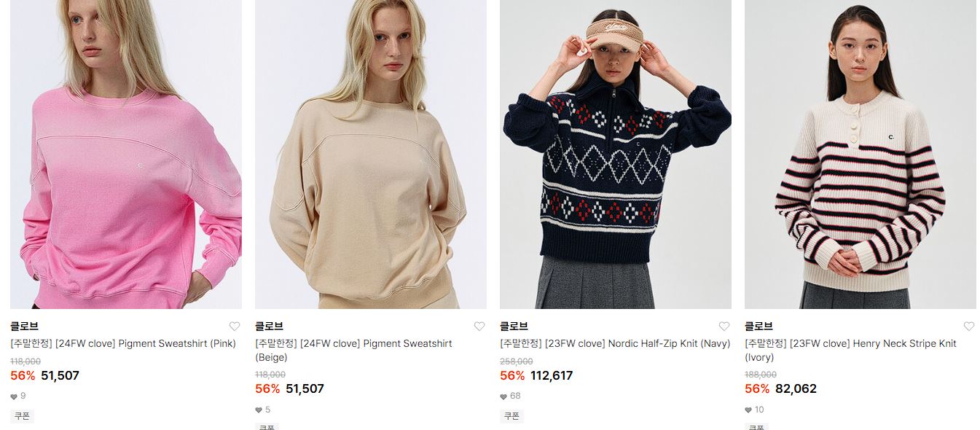980x430 pixels.
Task: Click the small likes heart showing 68
Action: pos(503,396)
